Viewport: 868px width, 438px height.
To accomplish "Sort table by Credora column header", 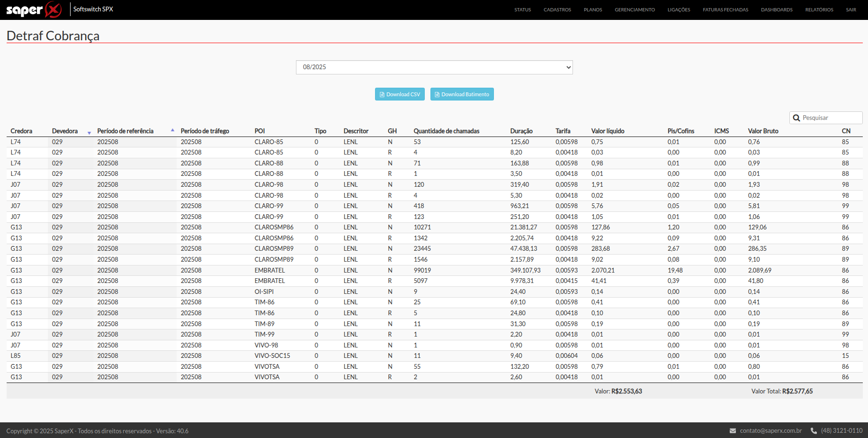I will pyautogui.click(x=21, y=131).
